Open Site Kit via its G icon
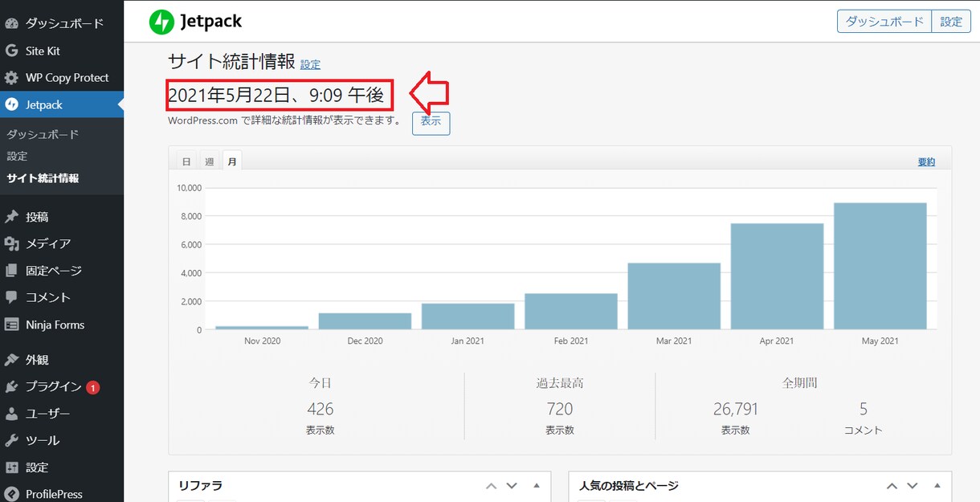Viewport: 980px width, 502px height. tap(11, 51)
